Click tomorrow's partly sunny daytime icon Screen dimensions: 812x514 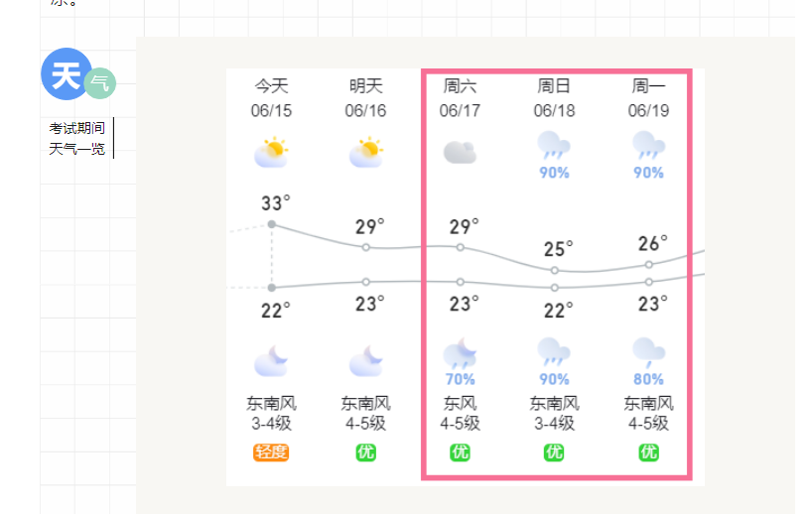[x=366, y=152]
